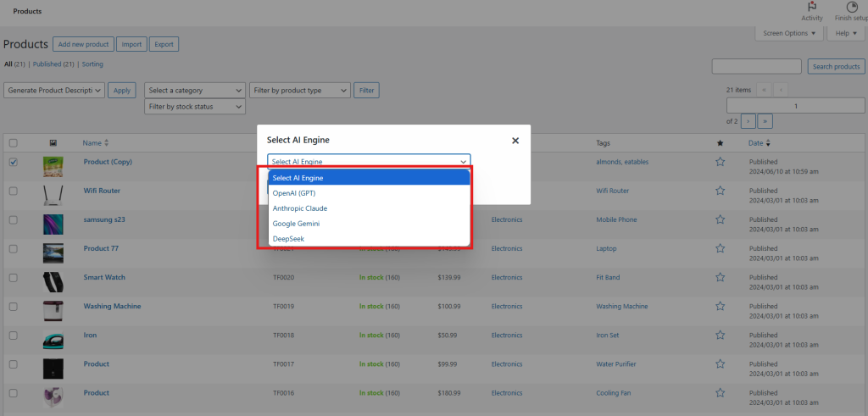The height and width of the screenshot is (416, 868).
Task: Star the Smart Watch row as featured
Action: [721, 277]
